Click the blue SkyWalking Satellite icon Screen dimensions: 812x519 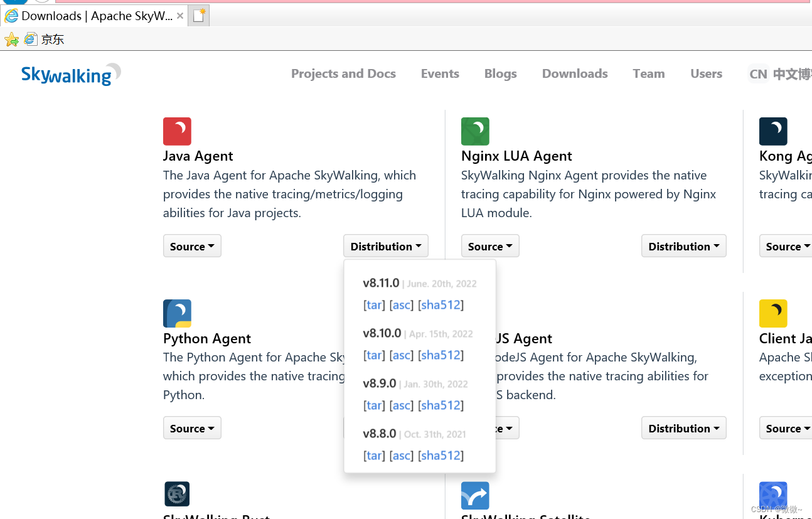click(475, 495)
